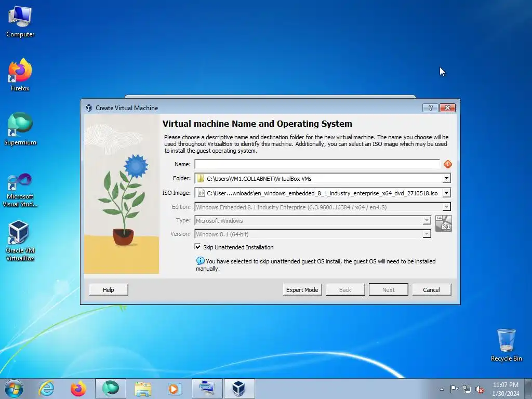Open Windows Explorer from the taskbar
The image size is (532, 399).
click(143, 389)
